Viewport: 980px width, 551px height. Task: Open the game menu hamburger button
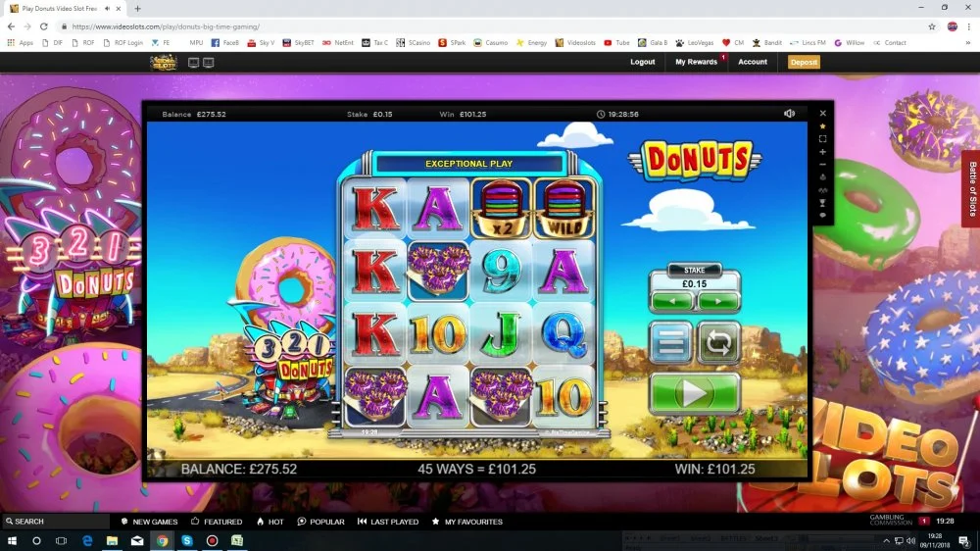(x=670, y=342)
